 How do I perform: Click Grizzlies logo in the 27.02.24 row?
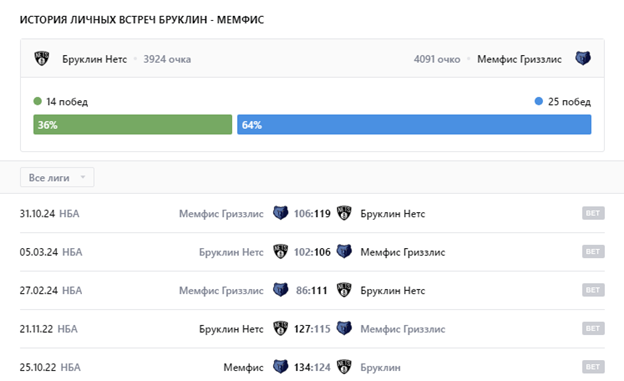pyautogui.click(x=280, y=290)
